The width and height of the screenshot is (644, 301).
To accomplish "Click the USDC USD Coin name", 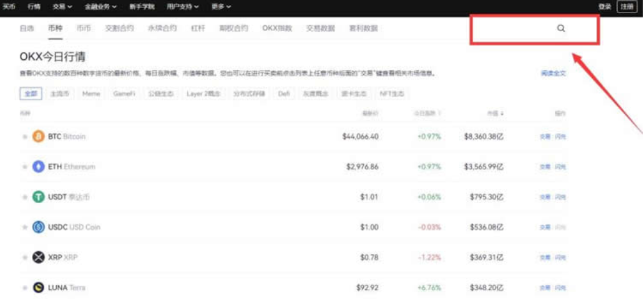I will 74,227.
